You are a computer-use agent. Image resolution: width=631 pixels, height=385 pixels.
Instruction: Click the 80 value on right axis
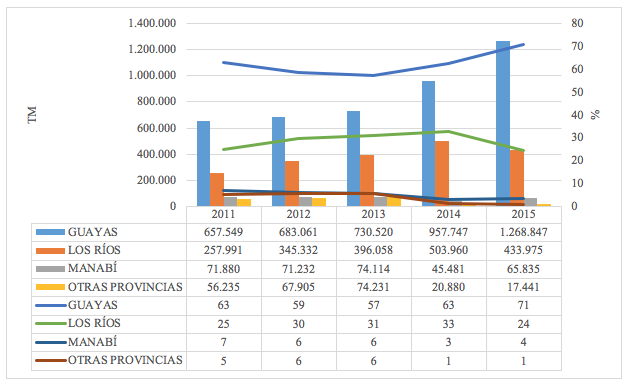click(x=577, y=23)
